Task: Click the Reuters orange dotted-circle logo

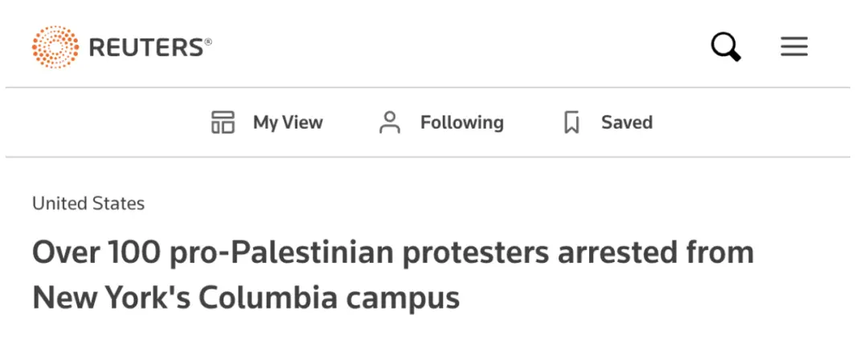Action: coord(55,47)
